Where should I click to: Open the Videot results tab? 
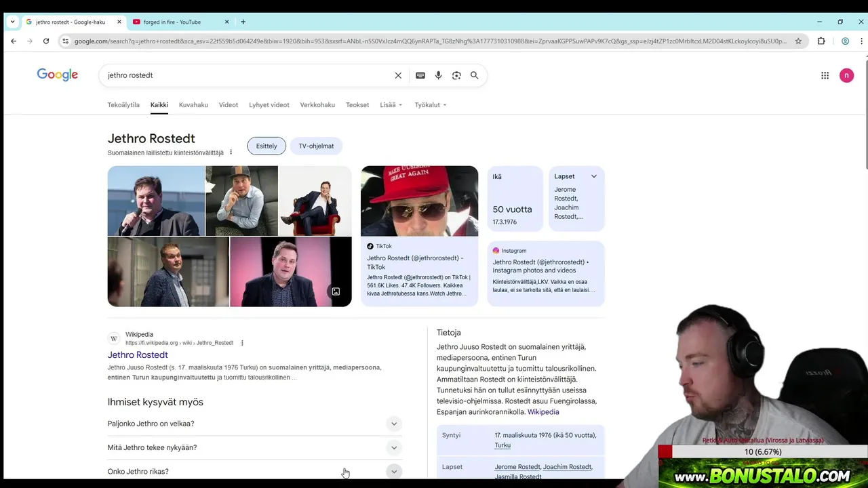click(229, 105)
